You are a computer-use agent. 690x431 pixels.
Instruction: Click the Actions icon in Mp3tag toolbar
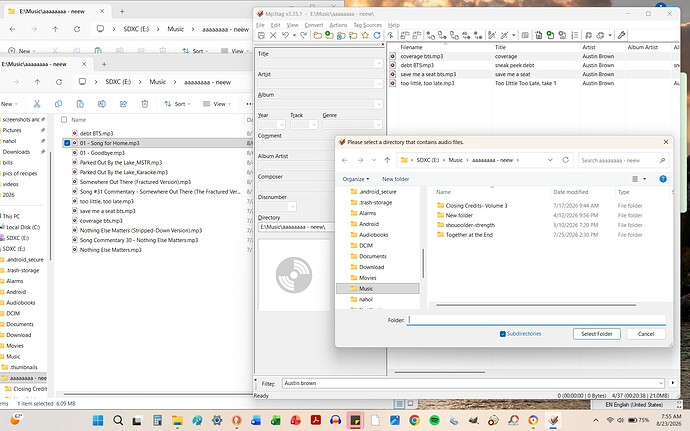coord(492,35)
